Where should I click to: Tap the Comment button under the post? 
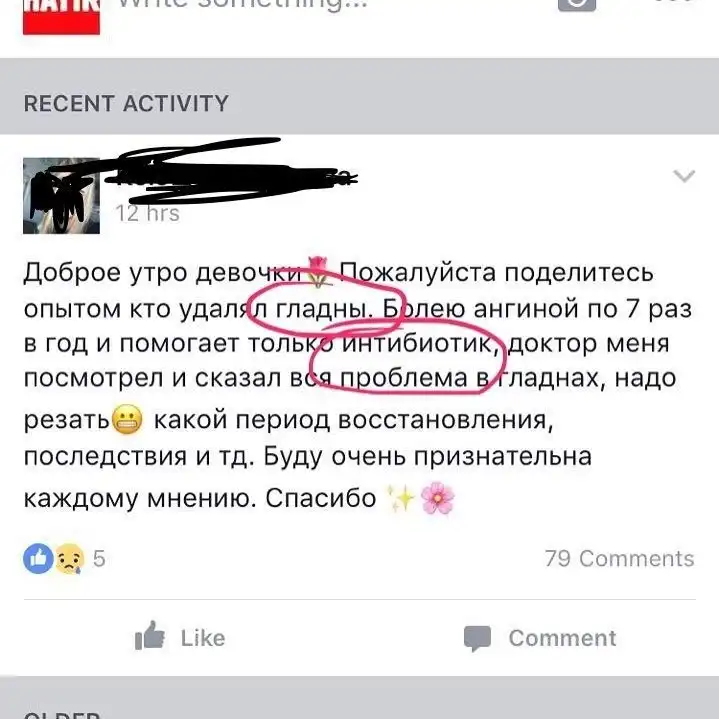[540, 638]
